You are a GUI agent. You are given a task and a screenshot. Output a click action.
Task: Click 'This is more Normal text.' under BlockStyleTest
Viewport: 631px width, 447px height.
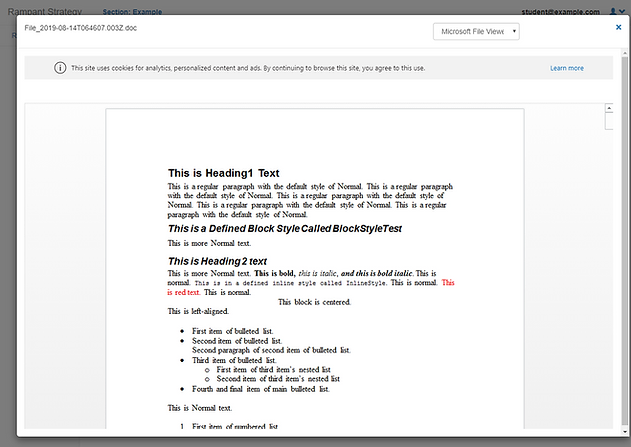(x=209, y=243)
